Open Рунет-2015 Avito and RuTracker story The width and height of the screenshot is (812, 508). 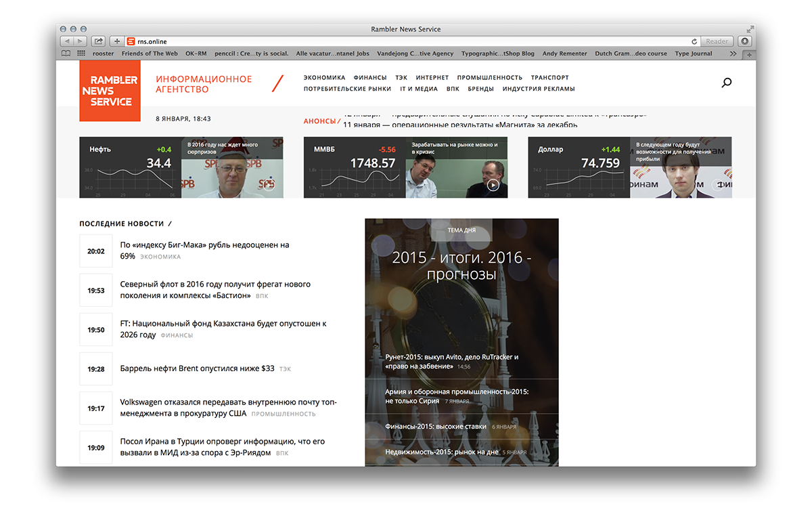[452, 361]
